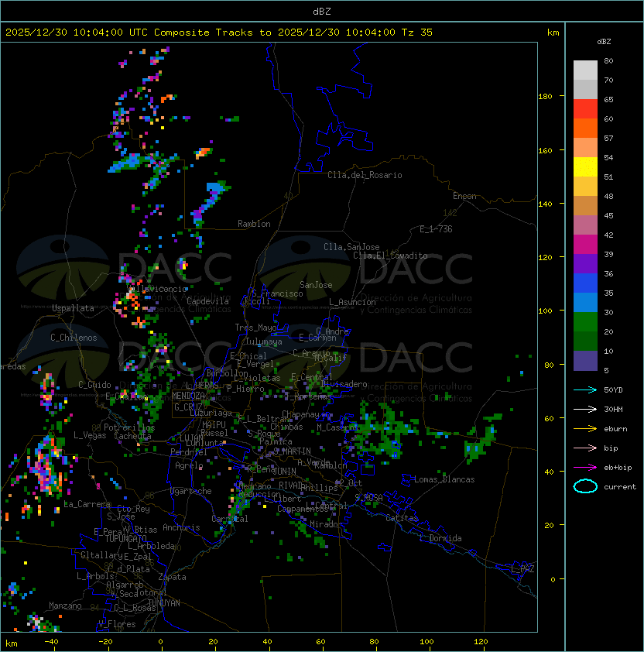Screen dimensions: 644x652
Task: Click the Tres_Mayo map label
Action: tap(255, 328)
